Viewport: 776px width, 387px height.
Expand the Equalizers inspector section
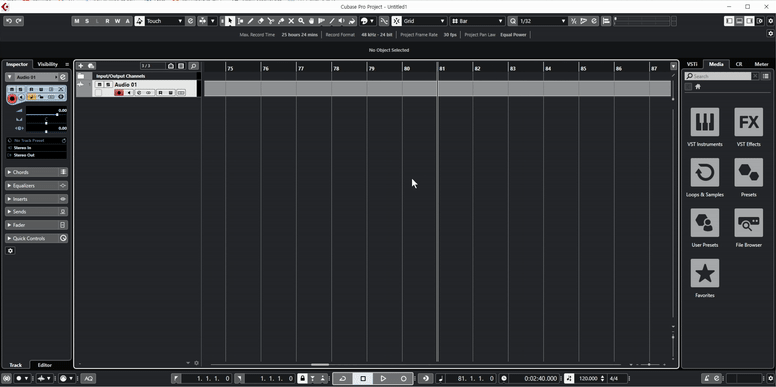[32, 186]
